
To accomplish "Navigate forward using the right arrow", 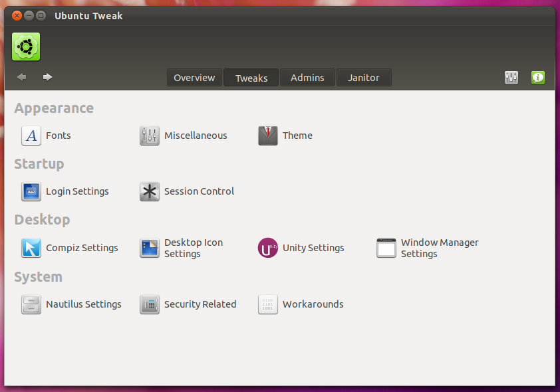I will 47,77.
